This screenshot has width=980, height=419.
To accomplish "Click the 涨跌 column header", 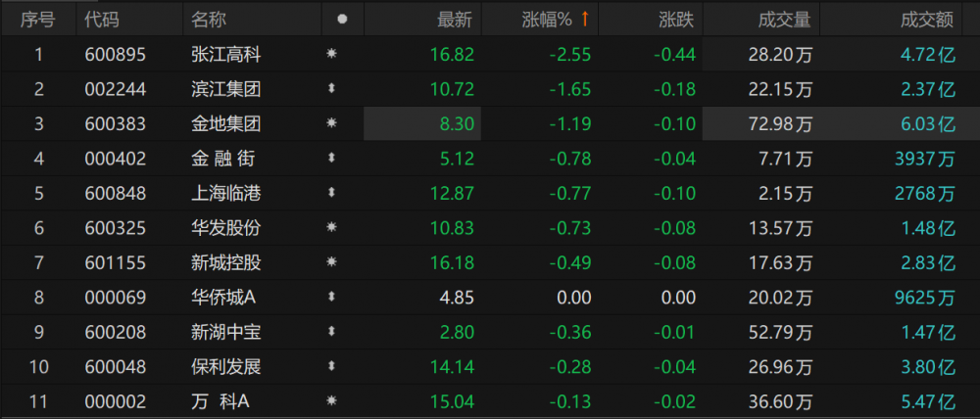I will click(x=677, y=19).
